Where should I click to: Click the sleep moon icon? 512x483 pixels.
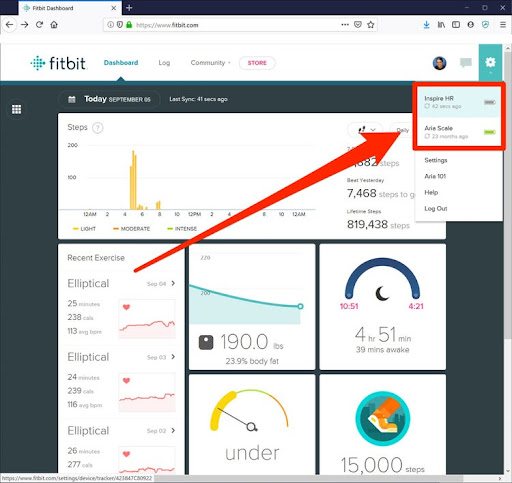pyautogui.click(x=382, y=293)
